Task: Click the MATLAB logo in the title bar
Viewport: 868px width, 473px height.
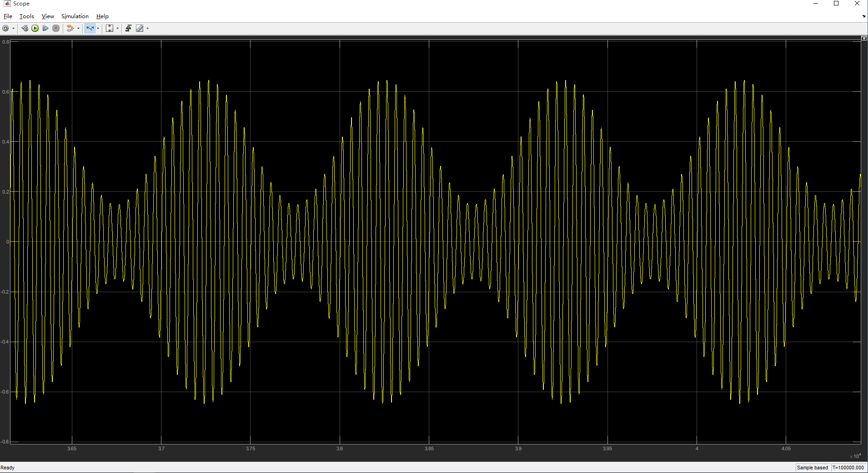Action: pos(7,4)
